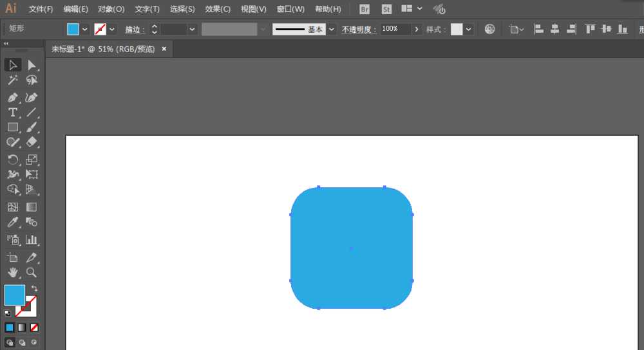Select the Rotate tool
Viewport: 644px width, 350px height.
pos(12,160)
